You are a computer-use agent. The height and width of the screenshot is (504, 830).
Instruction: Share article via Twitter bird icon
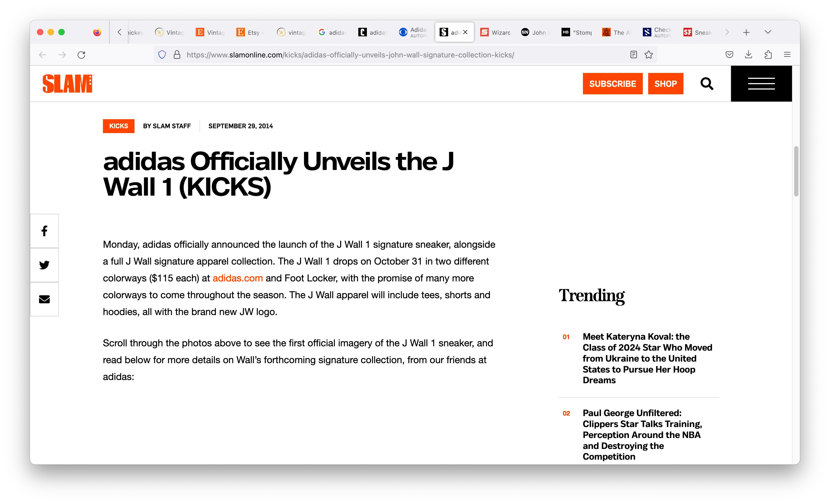coord(44,265)
